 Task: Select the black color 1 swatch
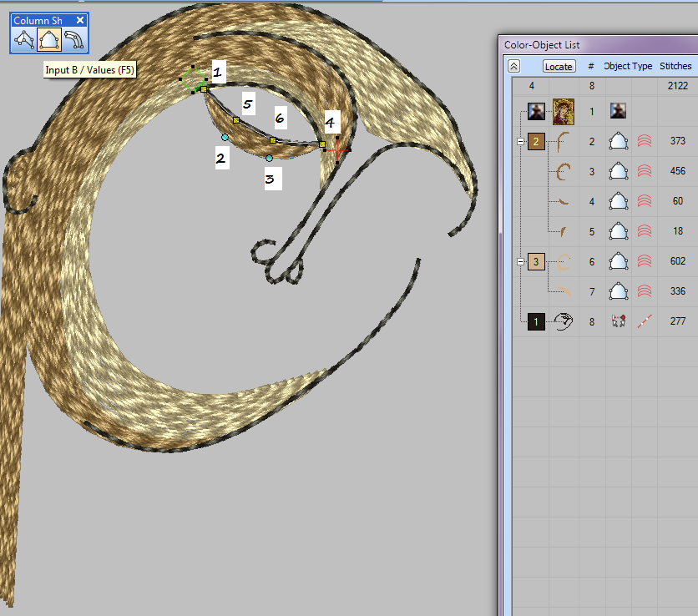[x=535, y=321]
